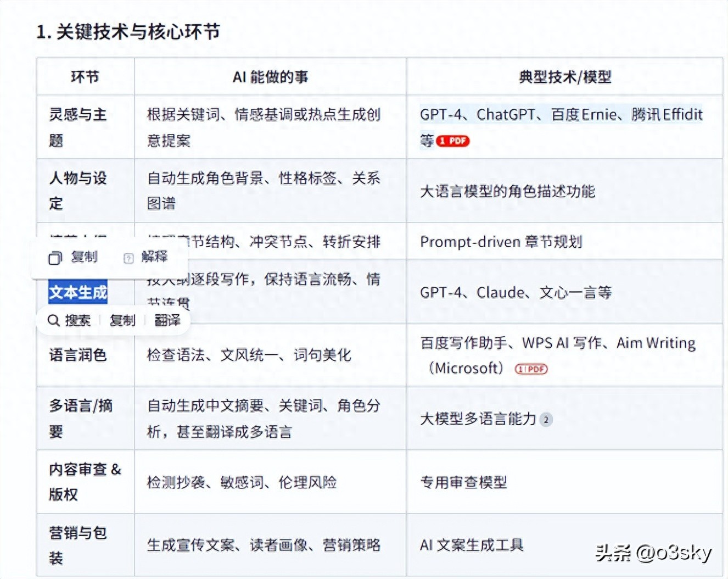Open the 1 PDF badge after Aim Writing row
The height and width of the screenshot is (579, 728).
click(x=530, y=369)
